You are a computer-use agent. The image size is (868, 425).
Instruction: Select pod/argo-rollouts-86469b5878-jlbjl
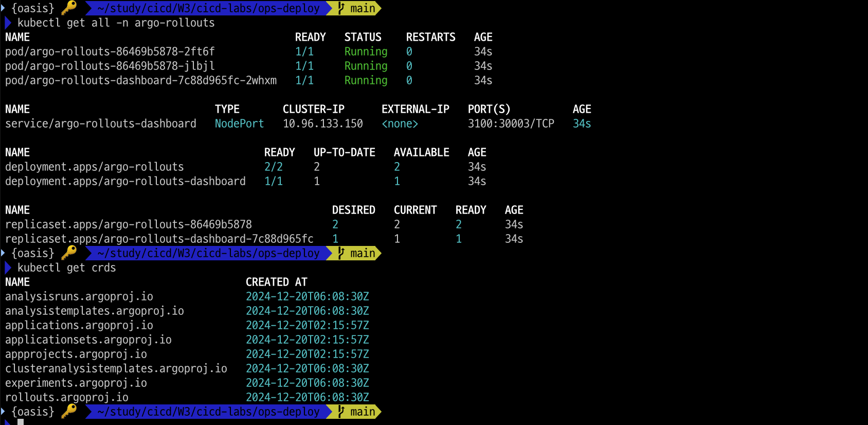click(110, 66)
